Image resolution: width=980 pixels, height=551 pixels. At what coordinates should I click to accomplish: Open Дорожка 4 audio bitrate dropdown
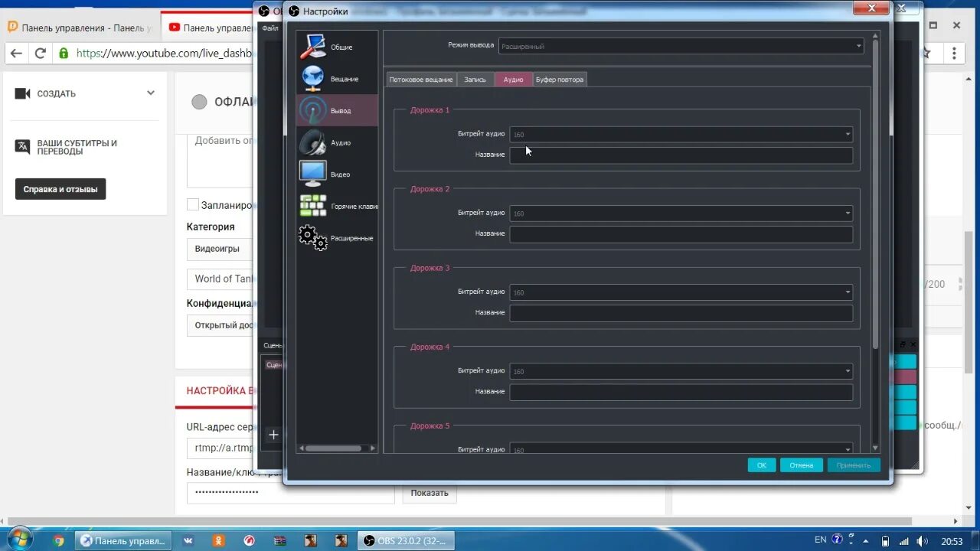(681, 370)
